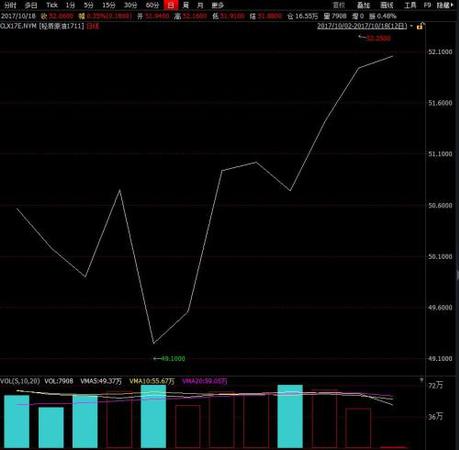Toggle the orange lock icon beside date range
Image resolution: width=459 pixels, height=450 pixels.
pos(420,26)
